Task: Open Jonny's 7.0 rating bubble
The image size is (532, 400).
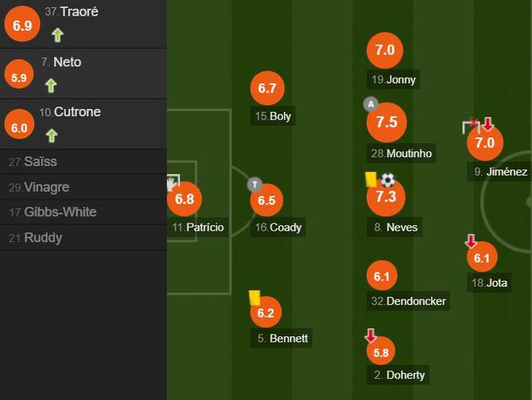Action: coord(385,50)
